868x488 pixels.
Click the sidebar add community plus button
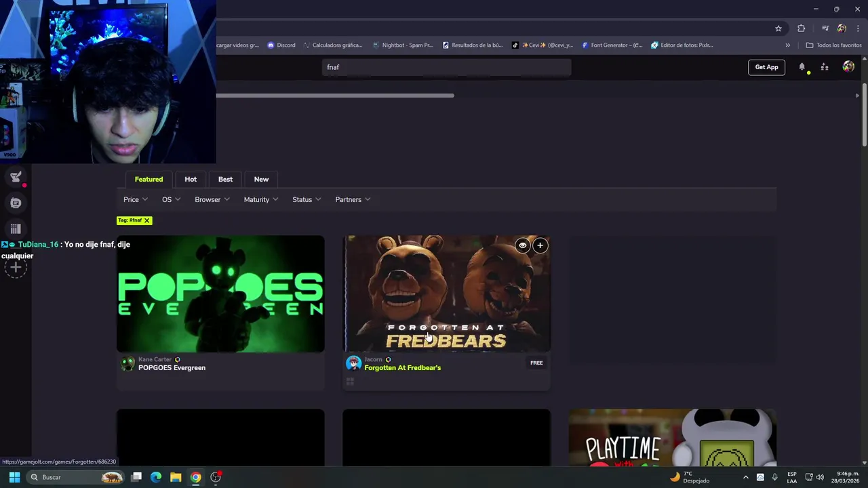tap(16, 268)
